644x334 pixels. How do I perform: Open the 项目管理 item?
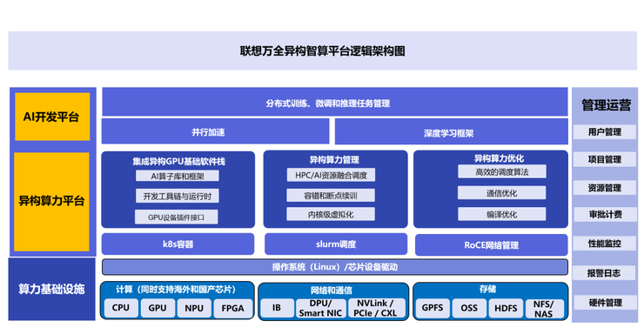605,159
